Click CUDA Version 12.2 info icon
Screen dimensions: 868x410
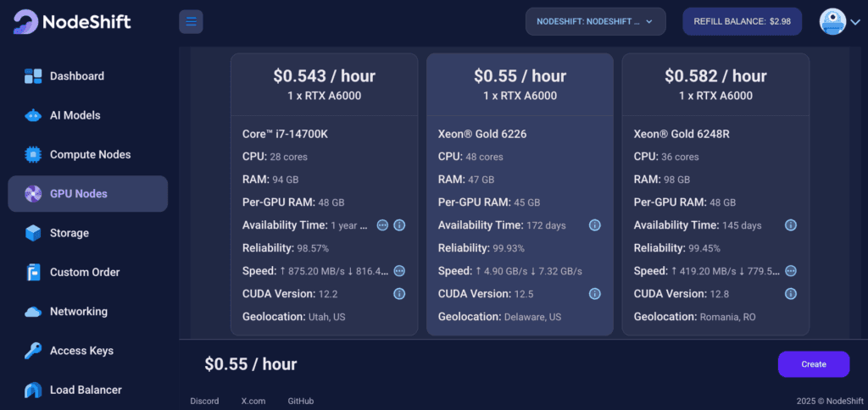[399, 294]
